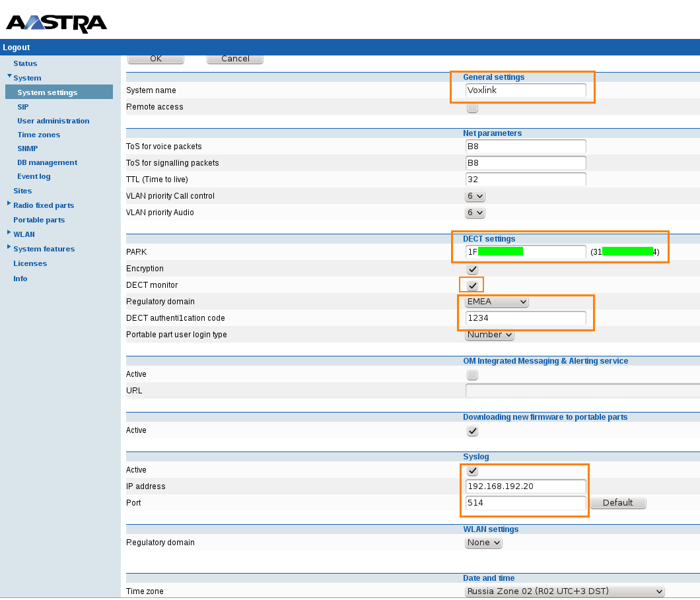Open the Licenses page
The height and width of the screenshot is (600, 700).
[x=30, y=263]
